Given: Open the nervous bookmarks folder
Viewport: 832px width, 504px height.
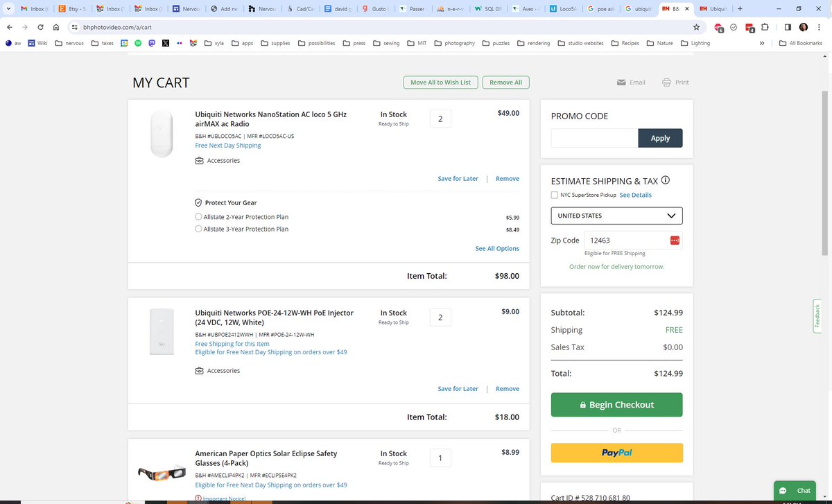Looking at the screenshot, I should click(69, 43).
